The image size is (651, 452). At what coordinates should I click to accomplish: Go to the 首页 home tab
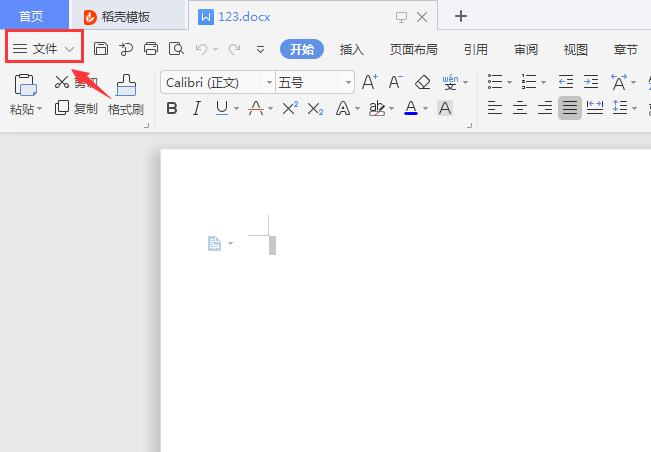point(32,16)
